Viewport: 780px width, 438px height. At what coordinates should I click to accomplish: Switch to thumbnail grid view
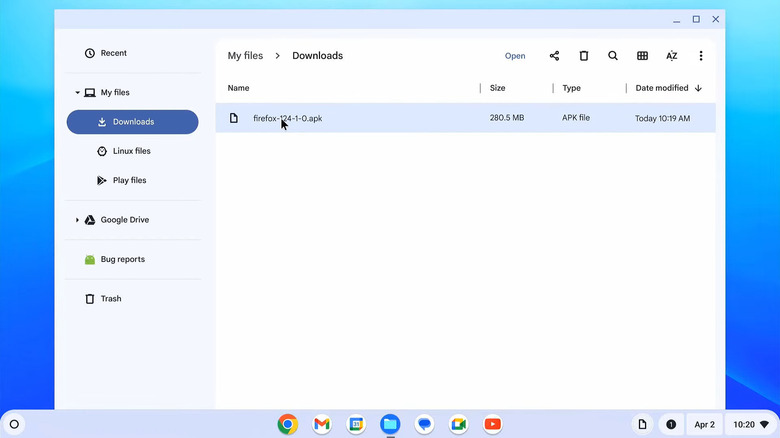642,56
